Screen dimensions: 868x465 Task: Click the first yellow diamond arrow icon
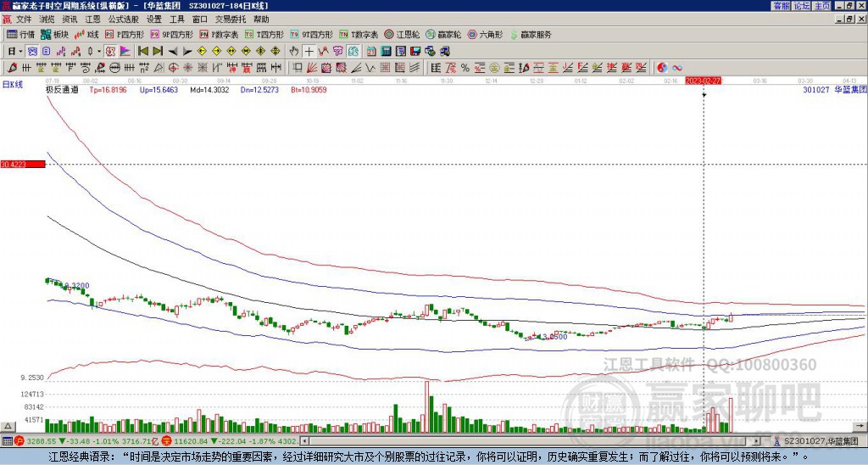tap(202, 52)
